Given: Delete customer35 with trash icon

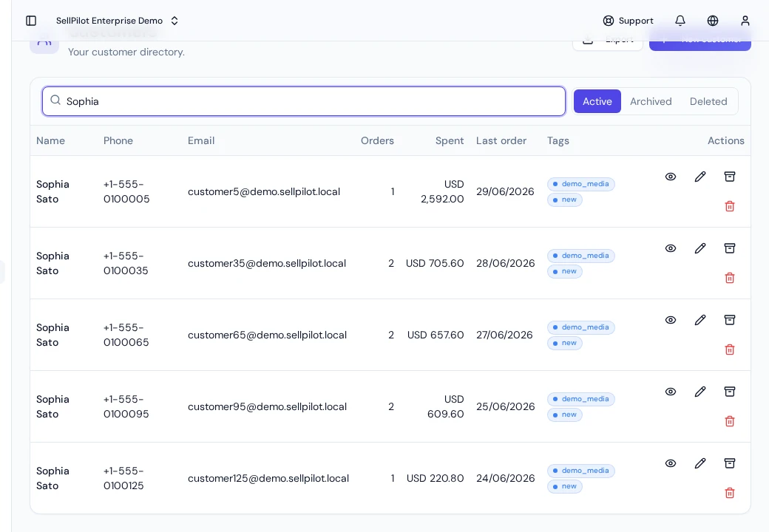Looking at the screenshot, I should [730, 278].
